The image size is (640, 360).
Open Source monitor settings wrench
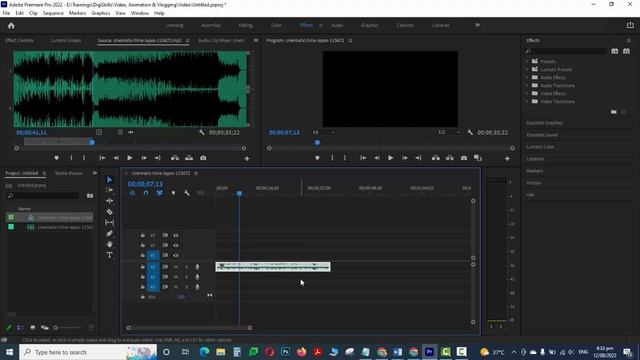201,132
